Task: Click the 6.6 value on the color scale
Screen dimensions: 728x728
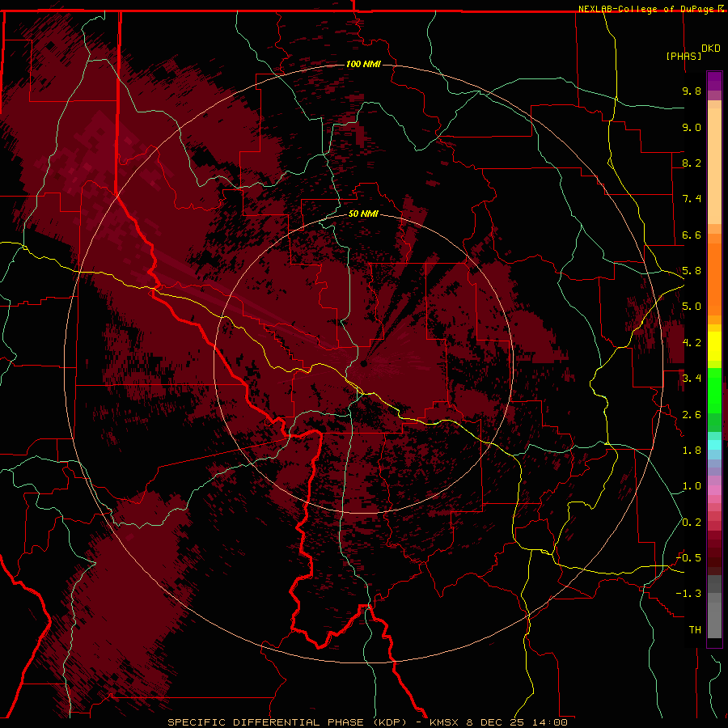Action: pos(692,235)
